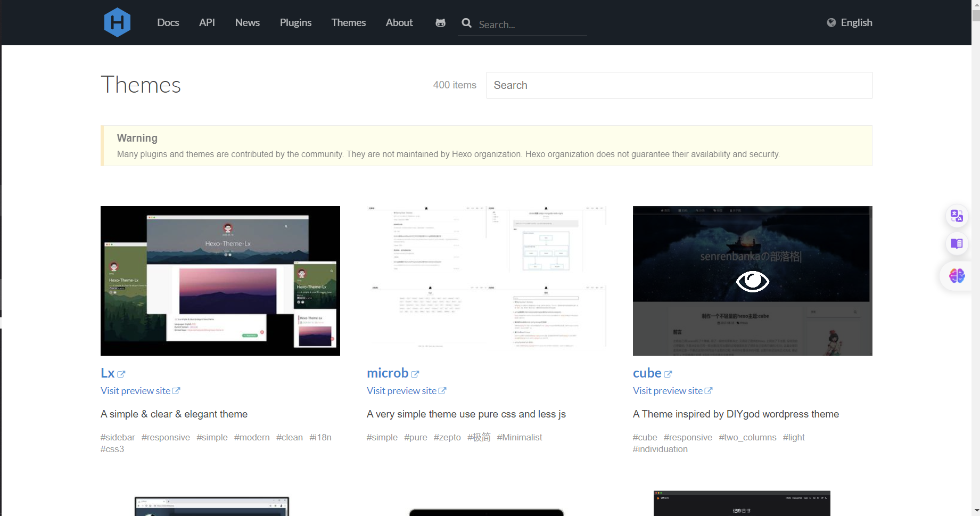Filter by #sidebar tag

tap(118, 437)
